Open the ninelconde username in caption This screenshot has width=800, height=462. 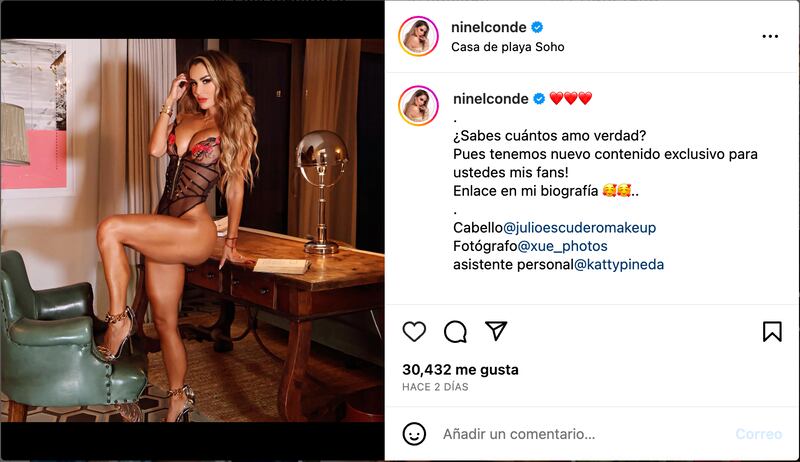[490, 98]
